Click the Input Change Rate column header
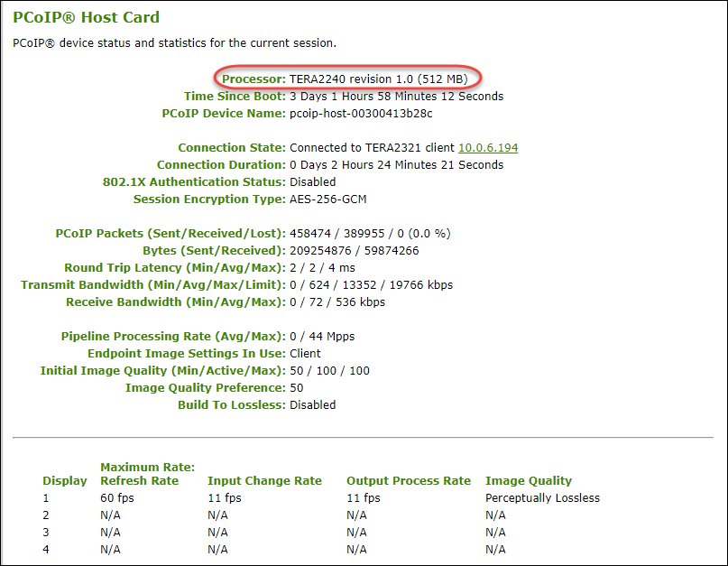 (264, 481)
